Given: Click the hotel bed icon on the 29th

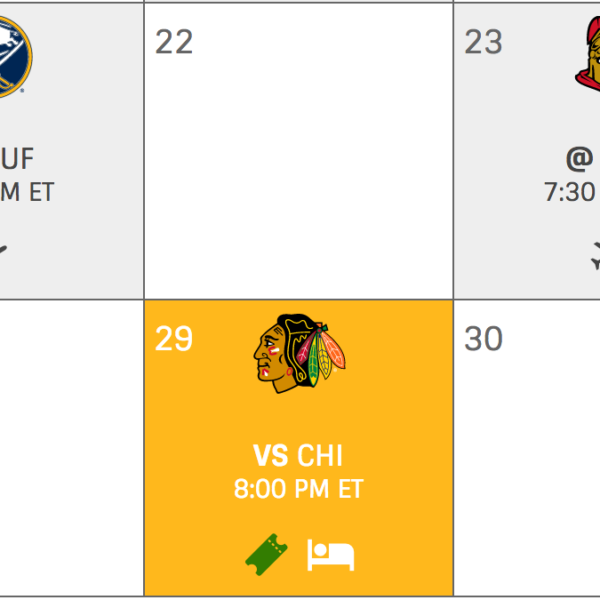Looking at the screenshot, I should pyautogui.click(x=331, y=553).
